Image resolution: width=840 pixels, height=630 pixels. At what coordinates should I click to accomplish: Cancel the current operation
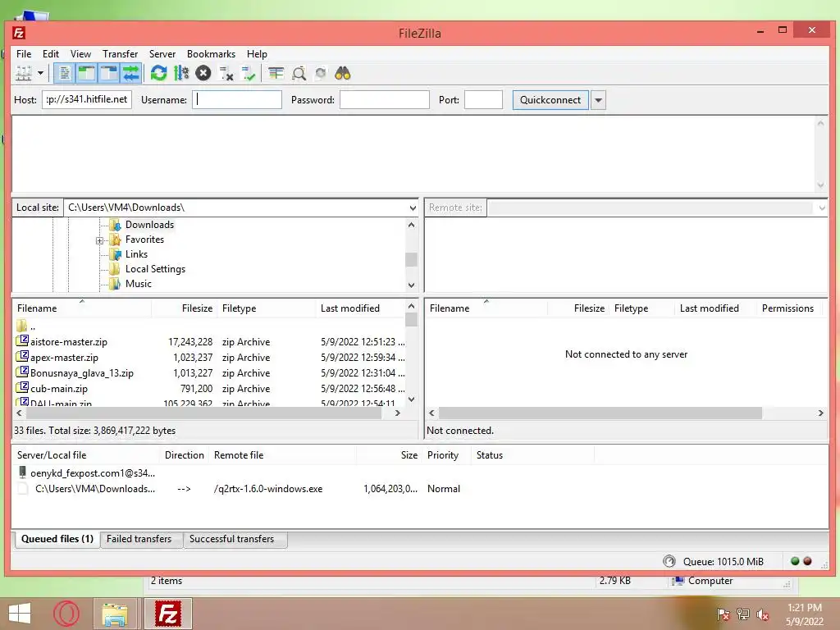pyautogui.click(x=203, y=73)
